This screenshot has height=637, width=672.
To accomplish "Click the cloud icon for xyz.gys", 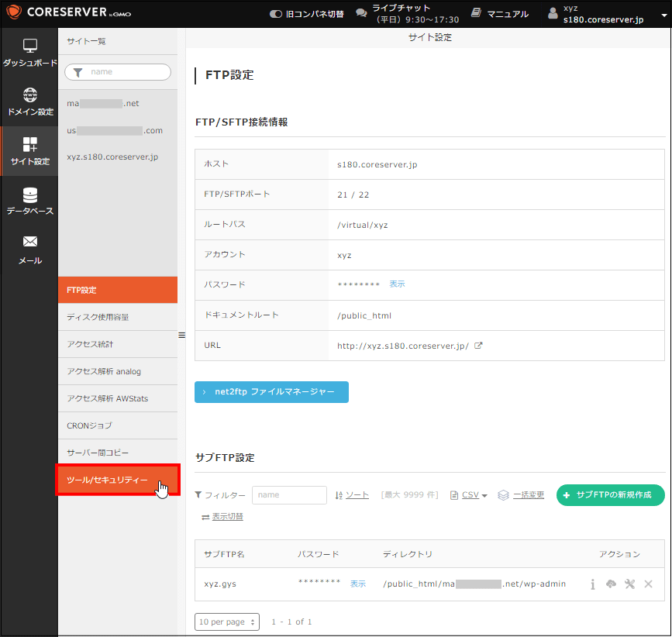I will (611, 584).
